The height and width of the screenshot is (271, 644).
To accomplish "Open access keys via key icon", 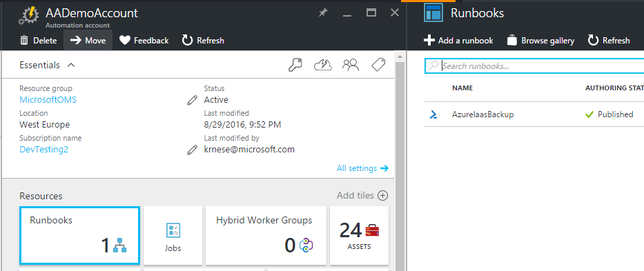I will coord(295,65).
